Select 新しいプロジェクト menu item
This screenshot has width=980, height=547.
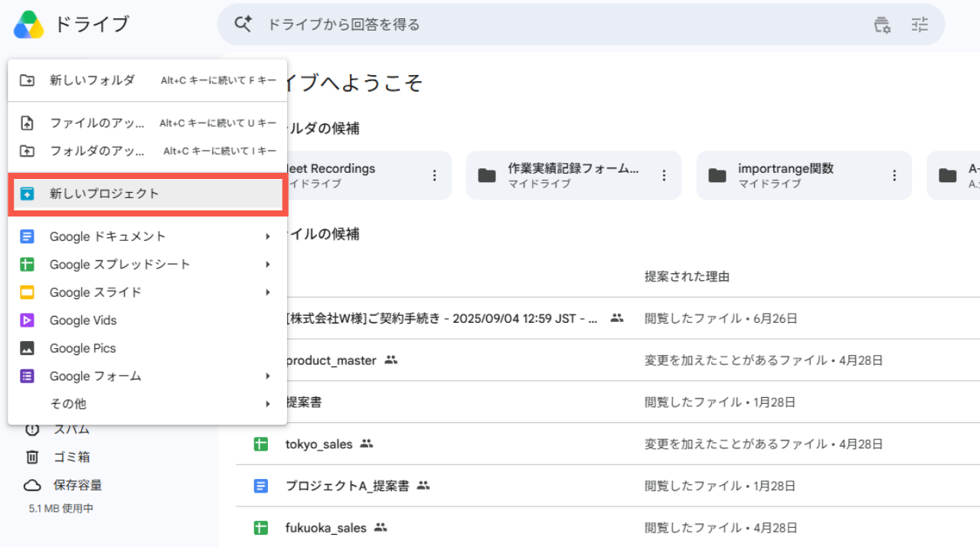148,194
